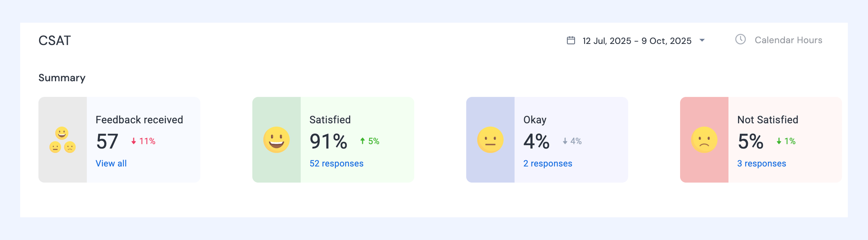Open the 2 responses link
The image size is (868, 240).
point(548,164)
